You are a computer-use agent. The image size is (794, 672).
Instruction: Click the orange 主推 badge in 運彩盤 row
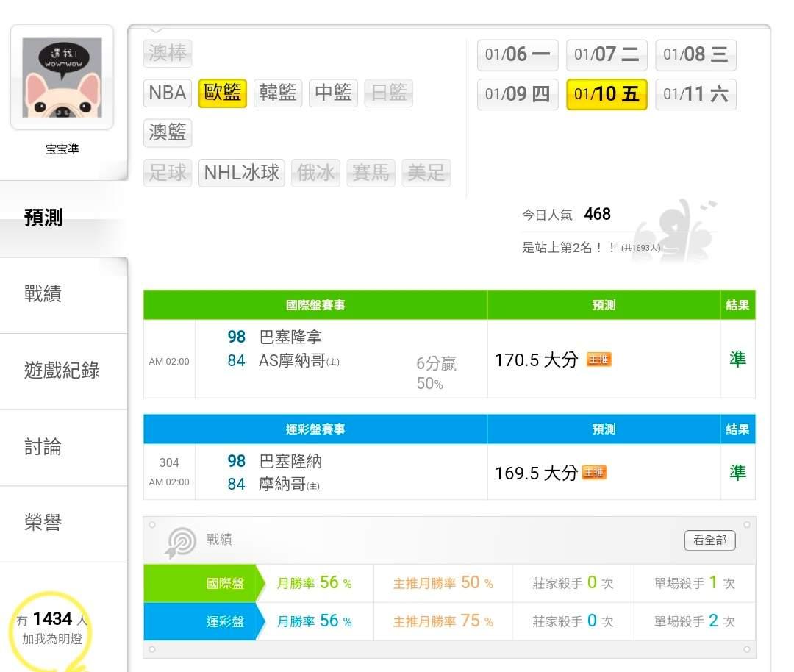pyautogui.click(x=595, y=473)
